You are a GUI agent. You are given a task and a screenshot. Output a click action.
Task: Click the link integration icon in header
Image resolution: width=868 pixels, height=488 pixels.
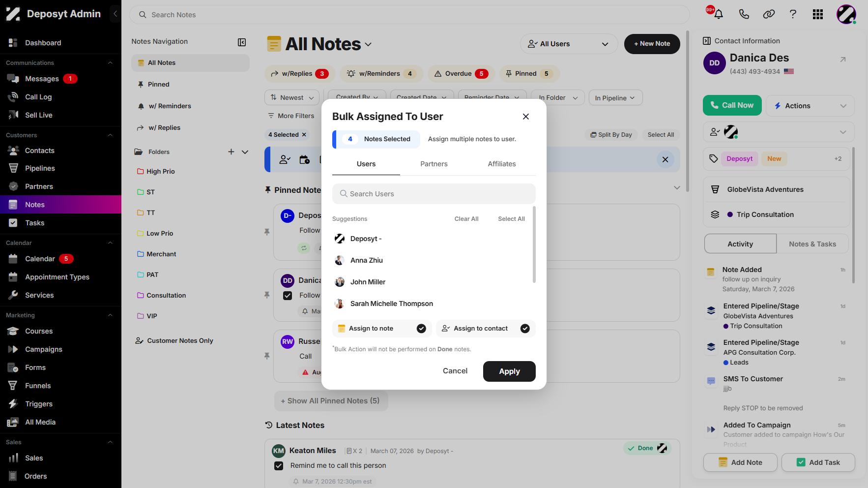pos(769,14)
